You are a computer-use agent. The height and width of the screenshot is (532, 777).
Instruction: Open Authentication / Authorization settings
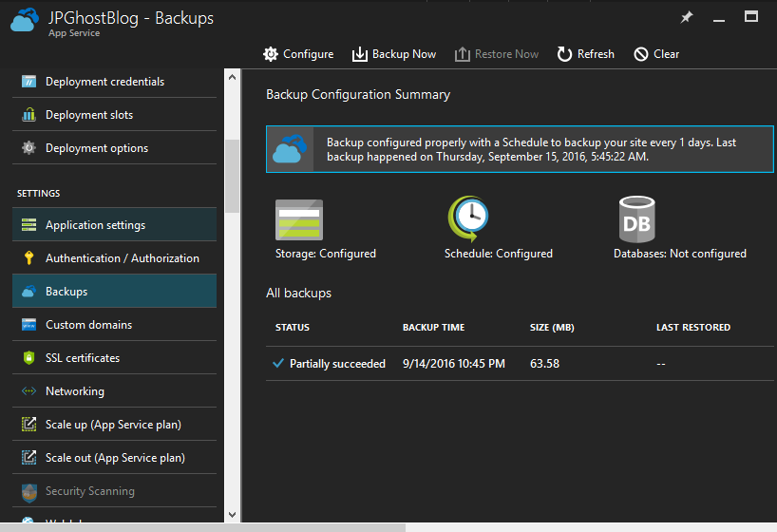[x=115, y=257]
